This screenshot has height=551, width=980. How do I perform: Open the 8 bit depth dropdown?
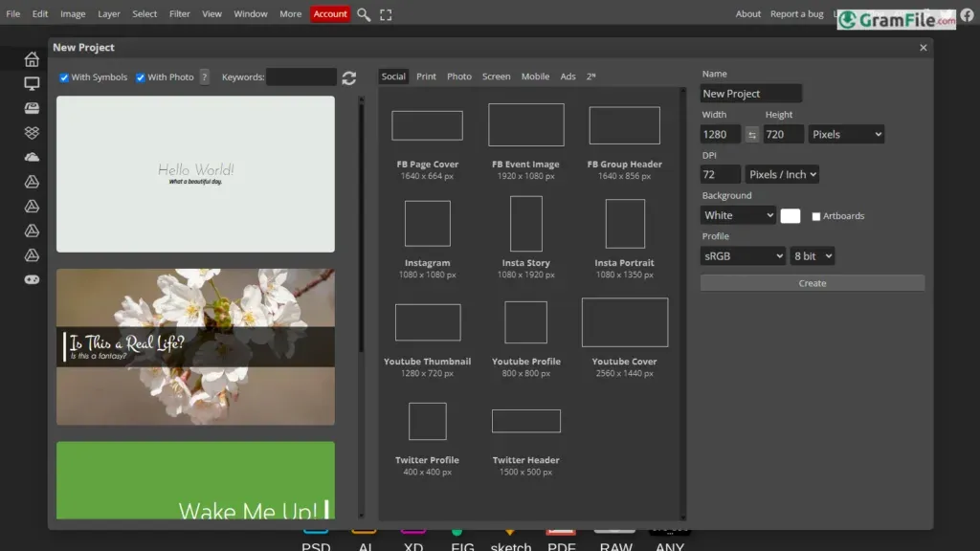click(x=813, y=256)
